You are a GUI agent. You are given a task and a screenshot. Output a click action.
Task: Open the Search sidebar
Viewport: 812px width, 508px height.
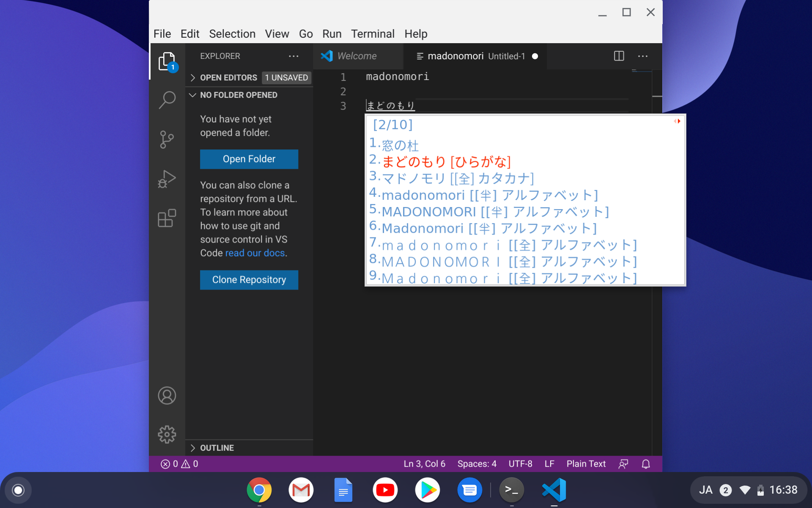pos(167,100)
